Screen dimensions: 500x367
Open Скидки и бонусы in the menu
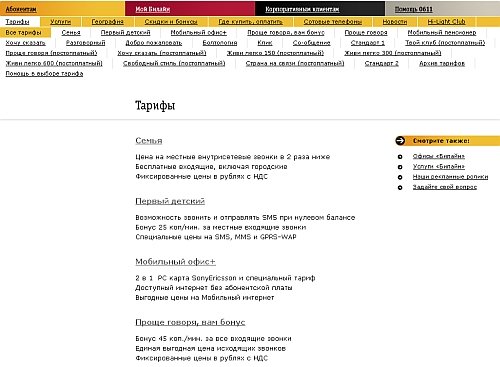point(171,22)
